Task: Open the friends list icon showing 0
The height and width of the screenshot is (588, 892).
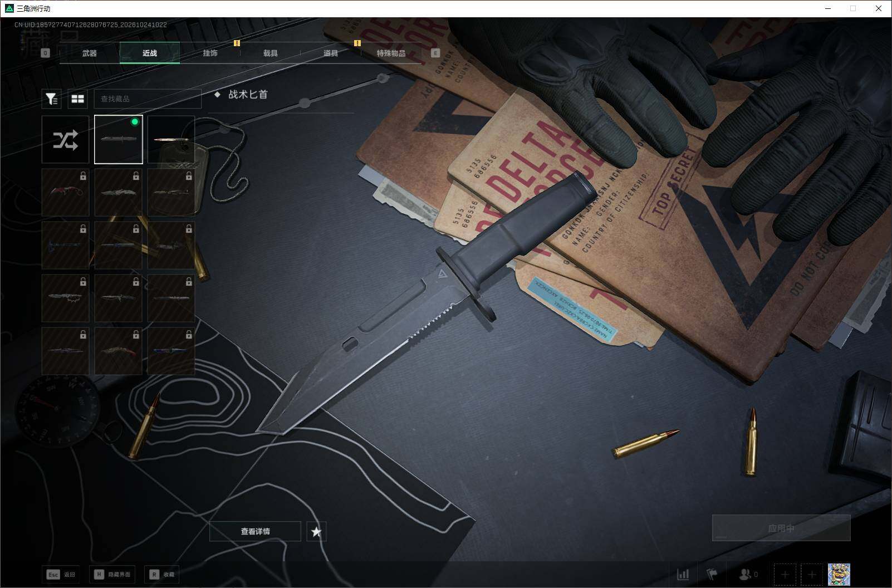Action: click(x=748, y=574)
